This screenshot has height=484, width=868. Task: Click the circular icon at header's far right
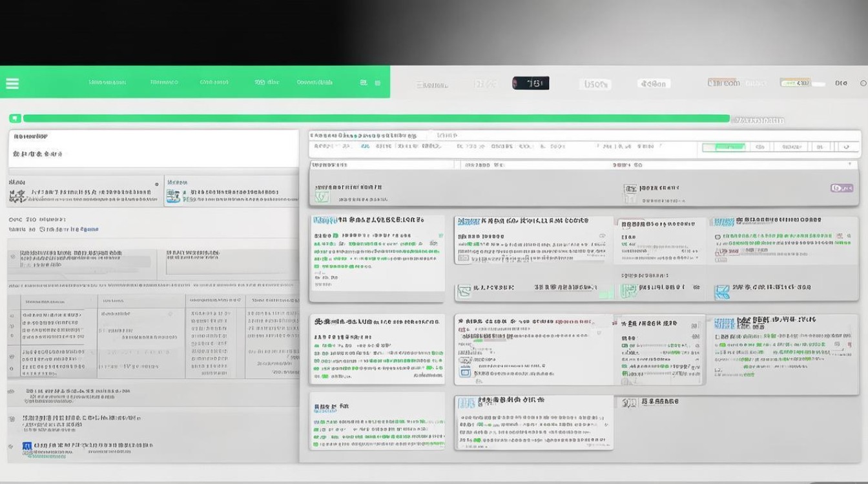863,83
